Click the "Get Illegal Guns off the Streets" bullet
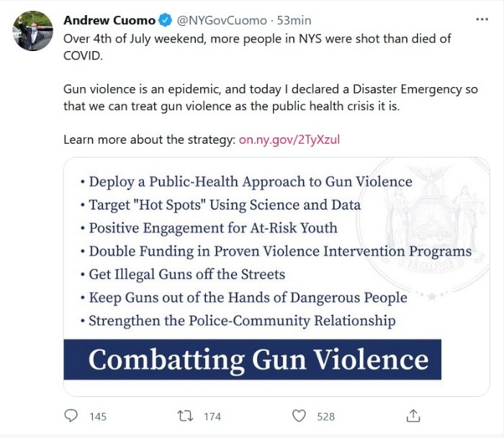 pos(186,274)
